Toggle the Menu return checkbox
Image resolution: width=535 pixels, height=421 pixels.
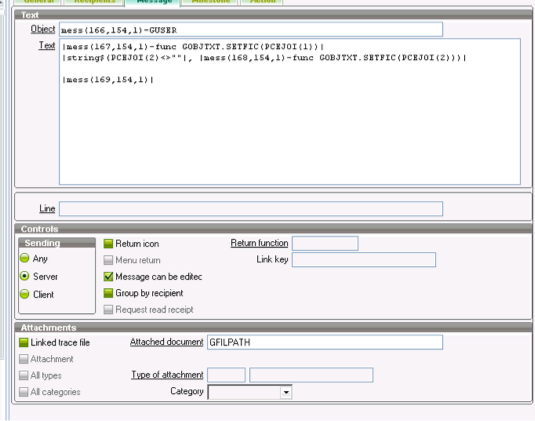[x=108, y=260]
